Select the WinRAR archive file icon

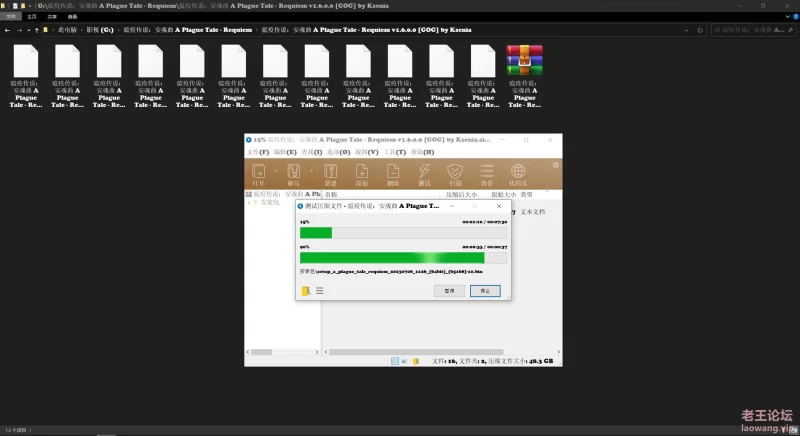[x=524, y=60]
